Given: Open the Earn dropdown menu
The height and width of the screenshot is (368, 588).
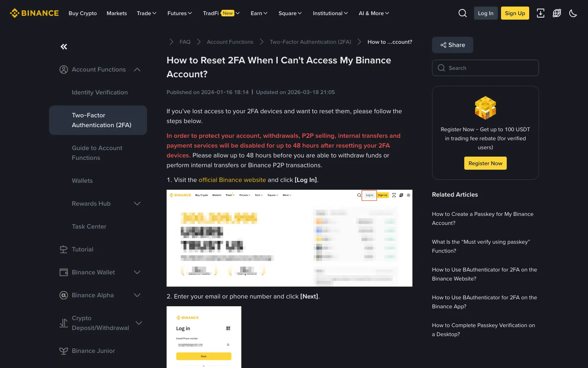Looking at the screenshot, I should (x=259, y=13).
